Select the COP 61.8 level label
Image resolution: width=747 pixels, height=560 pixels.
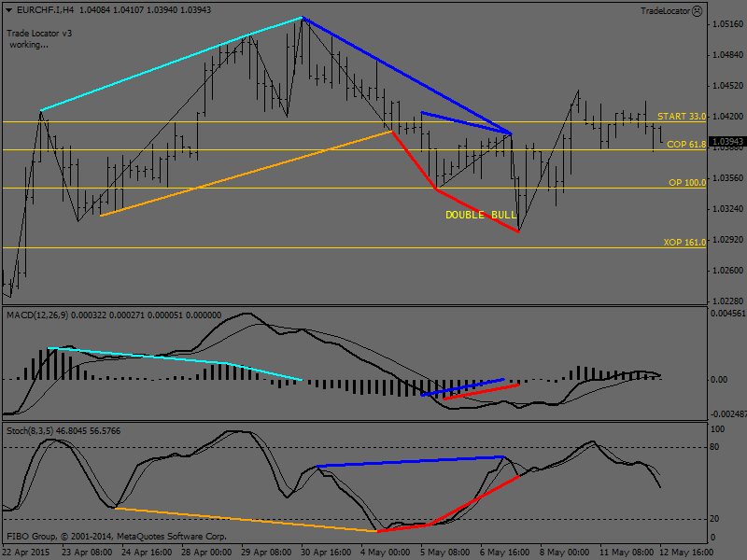pos(685,145)
